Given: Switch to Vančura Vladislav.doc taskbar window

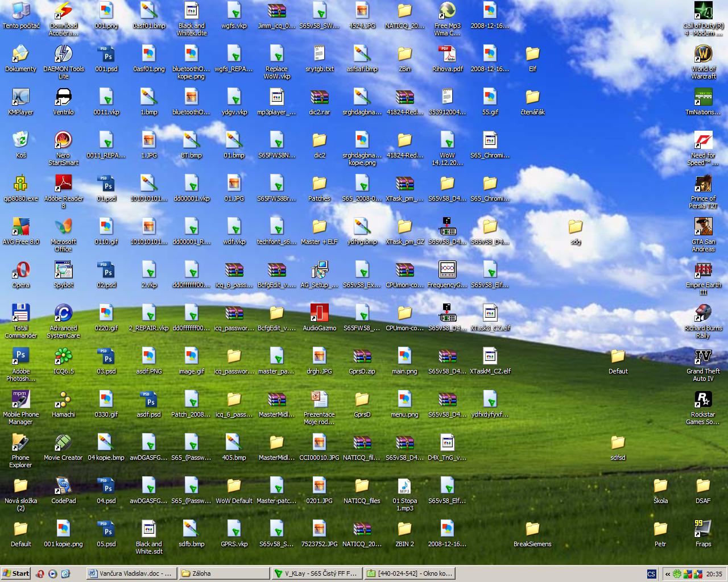Looking at the screenshot, I should (x=131, y=573).
